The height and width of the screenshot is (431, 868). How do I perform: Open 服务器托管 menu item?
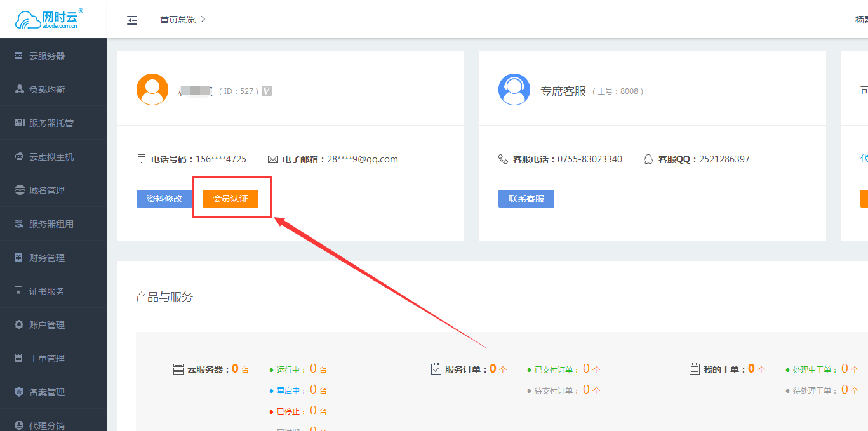(x=53, y=123)
